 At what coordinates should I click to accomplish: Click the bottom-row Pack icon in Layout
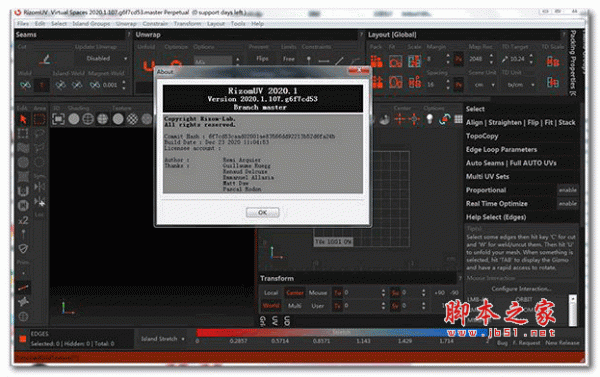point(377,82)
